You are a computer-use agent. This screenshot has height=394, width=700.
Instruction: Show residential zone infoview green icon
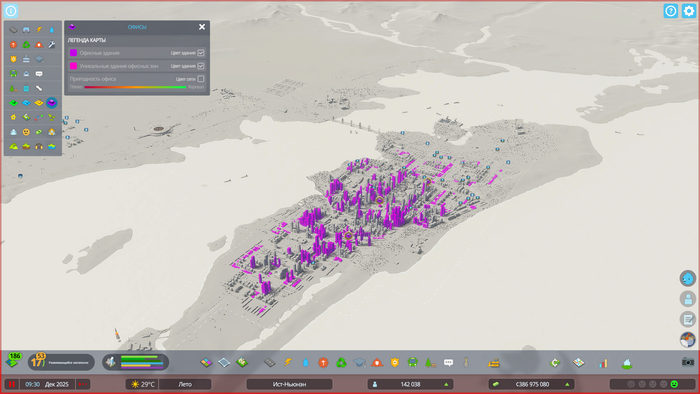click(13, 103)
